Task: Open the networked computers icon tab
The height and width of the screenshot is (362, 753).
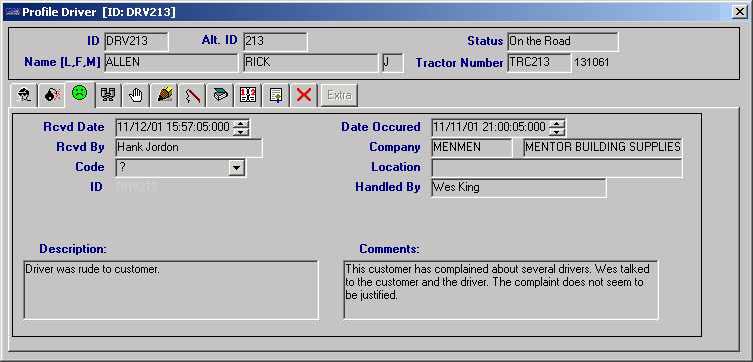Action: (108, 95)
